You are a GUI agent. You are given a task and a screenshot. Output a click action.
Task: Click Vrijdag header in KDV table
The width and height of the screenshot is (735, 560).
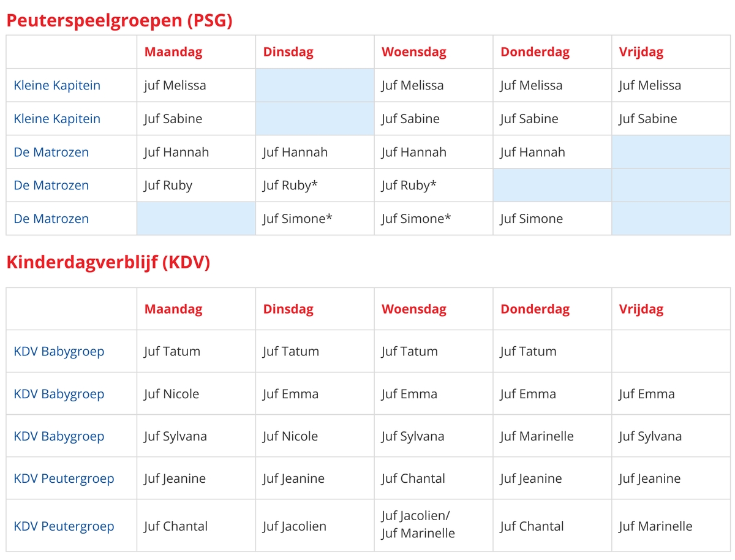click(641, 309)
